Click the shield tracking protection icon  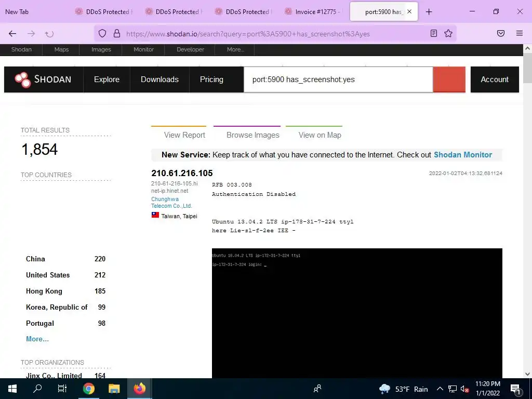click(x=102, y=33)
